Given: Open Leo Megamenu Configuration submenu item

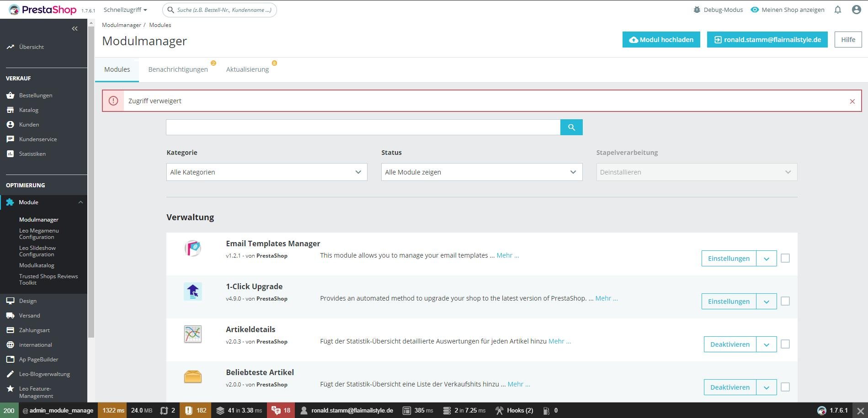Looking at the screenshot, I should (39, 234).
